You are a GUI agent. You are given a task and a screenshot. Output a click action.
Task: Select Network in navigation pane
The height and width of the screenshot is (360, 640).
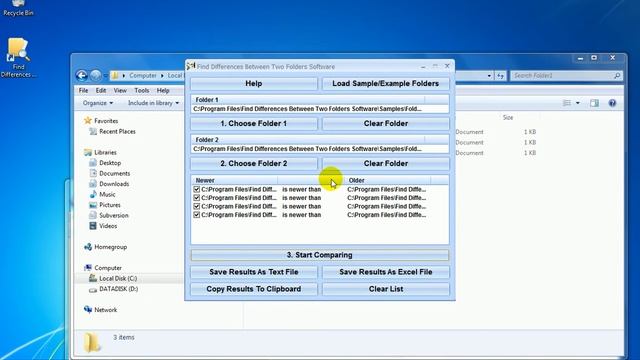click(101, 310)
